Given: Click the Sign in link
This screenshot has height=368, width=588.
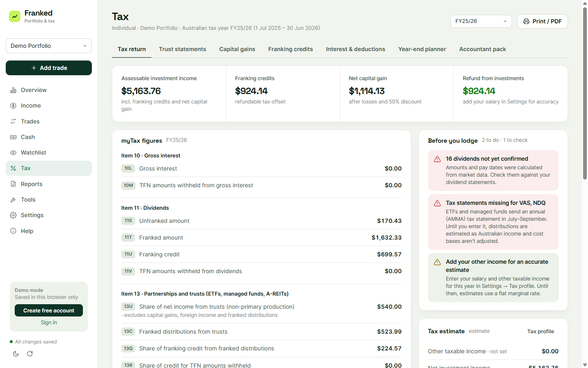Looking at the screenshot, I should coord(49,323).
